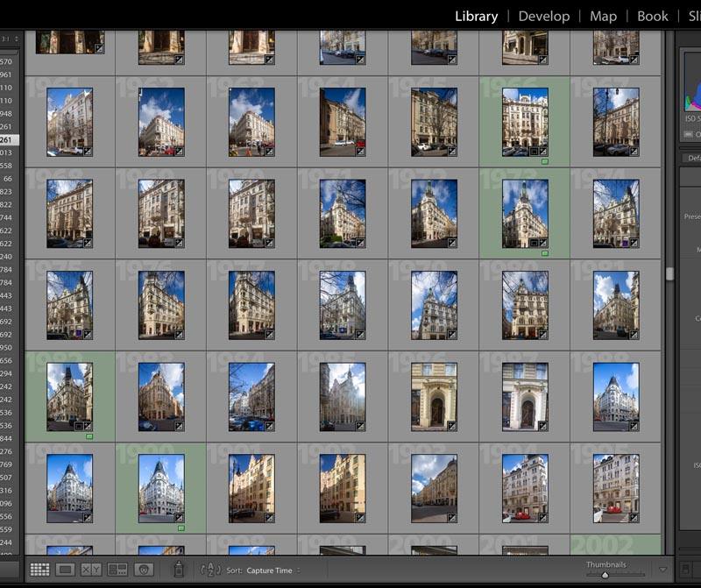Image resolution: width=701 pixels, height=588 pixels.
Task: Click develop adjustments badge on photo 1973
Action: [543, 244]
